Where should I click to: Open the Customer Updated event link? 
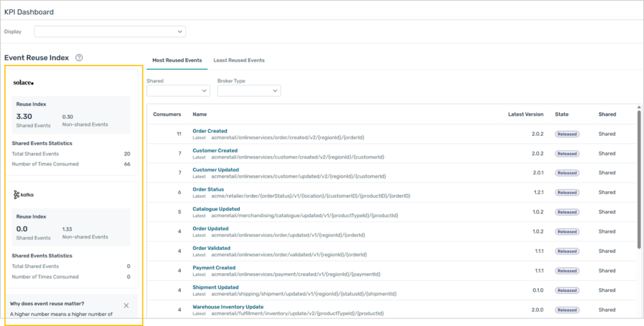tap(216, 170)
